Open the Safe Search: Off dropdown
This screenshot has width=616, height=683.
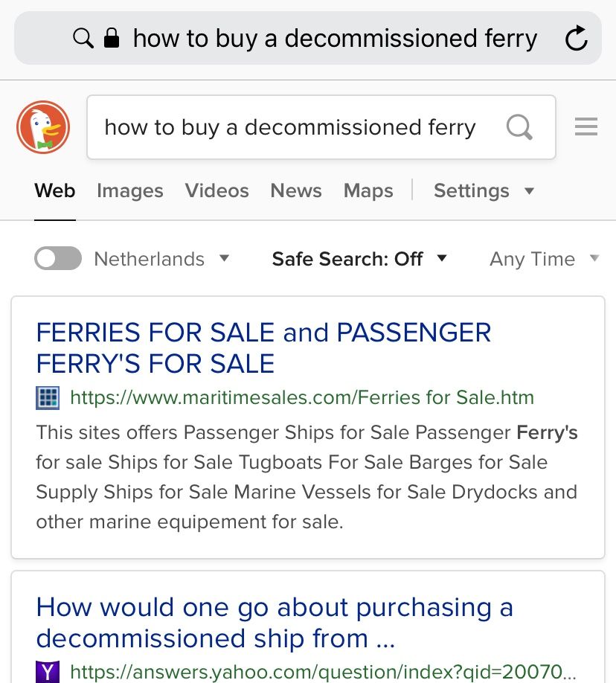coord(359,259)
